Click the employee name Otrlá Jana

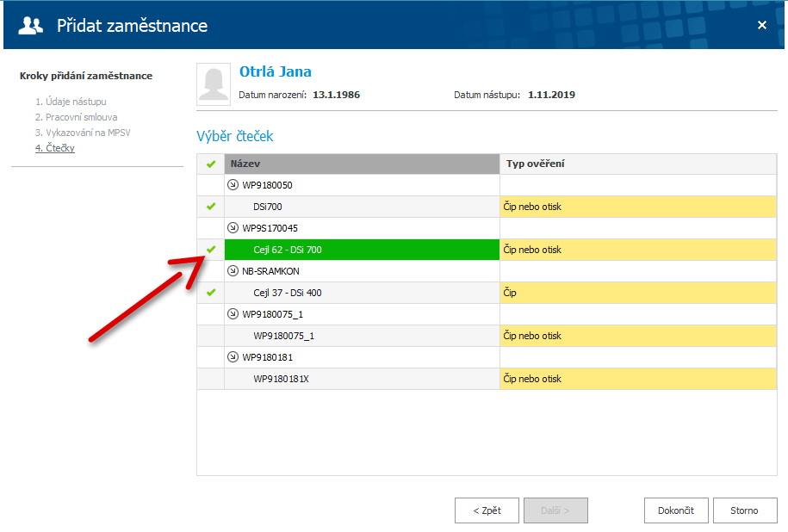tap(276, 71)
